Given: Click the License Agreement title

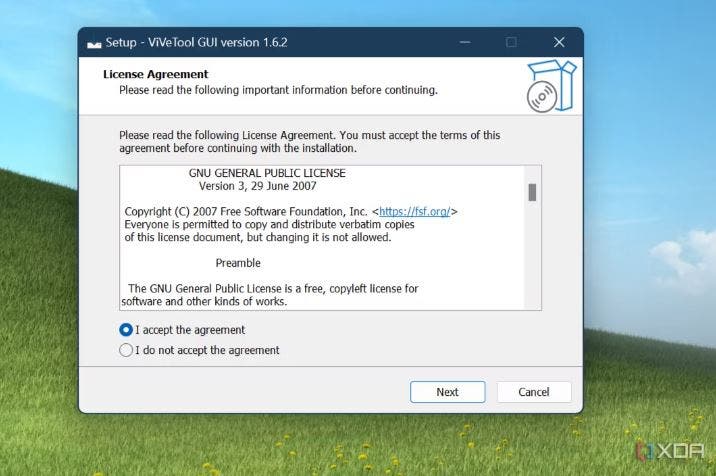Looking at the screenshot, I should [156, 74].
